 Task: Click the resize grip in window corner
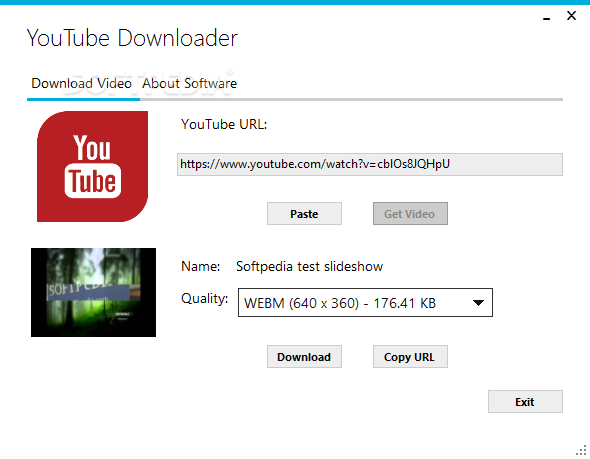[x=582, y=450]
